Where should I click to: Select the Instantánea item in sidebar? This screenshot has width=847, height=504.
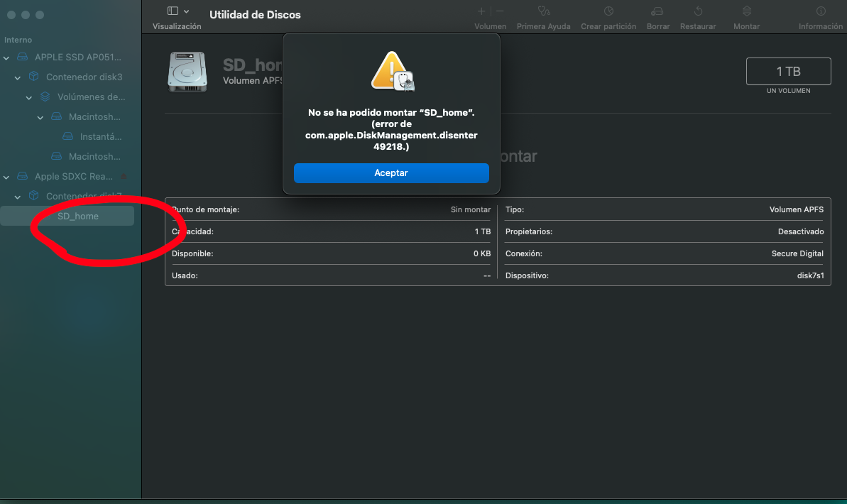(100, 136)
